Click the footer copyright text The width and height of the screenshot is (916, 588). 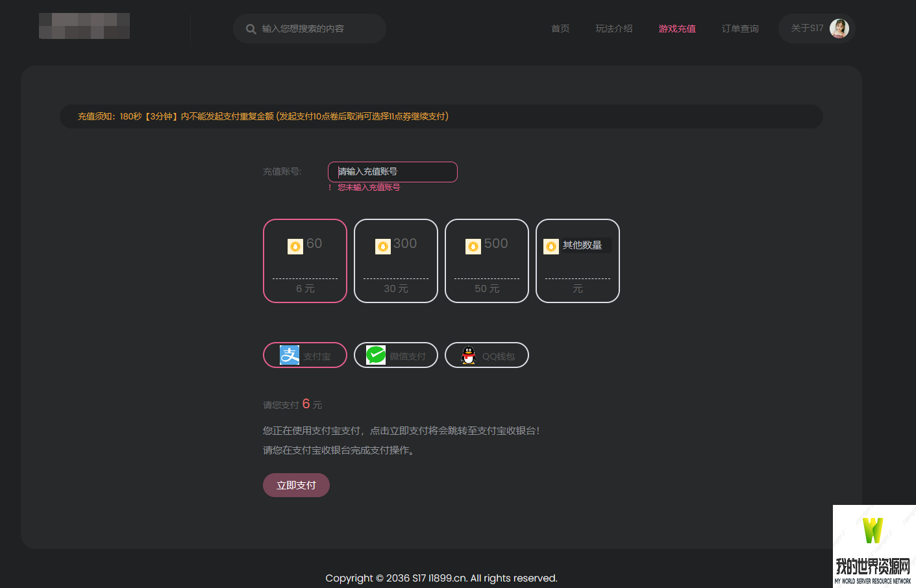(441, 578)
